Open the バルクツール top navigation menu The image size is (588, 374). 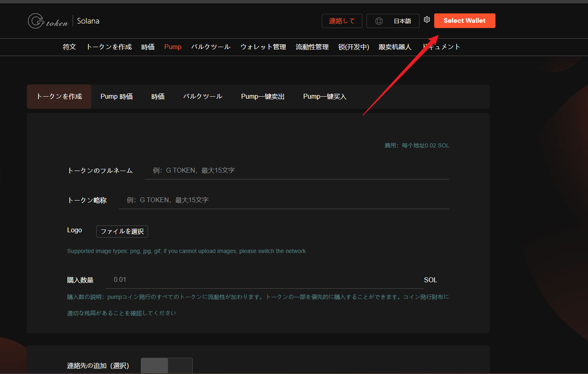[x=211, y=47]
